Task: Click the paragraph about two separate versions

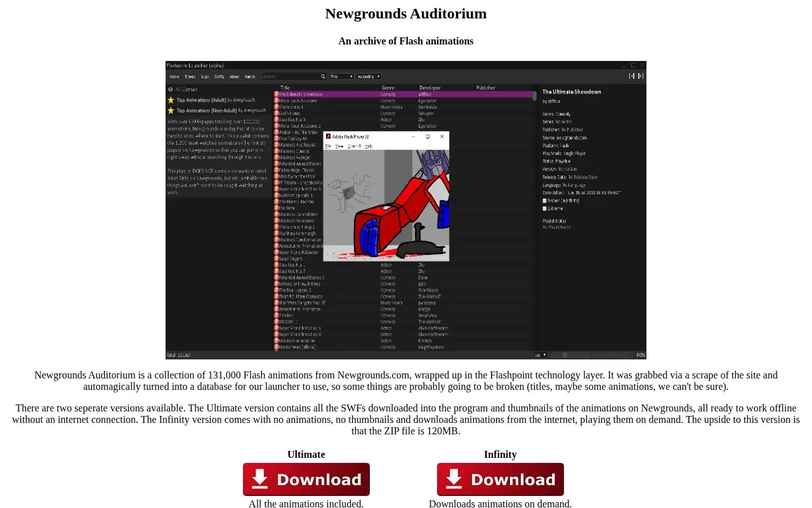Action: pos(406,420)
